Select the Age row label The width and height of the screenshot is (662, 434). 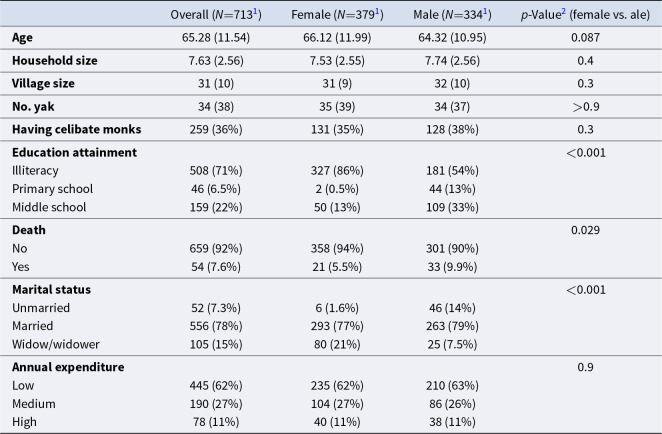[22, 38]
